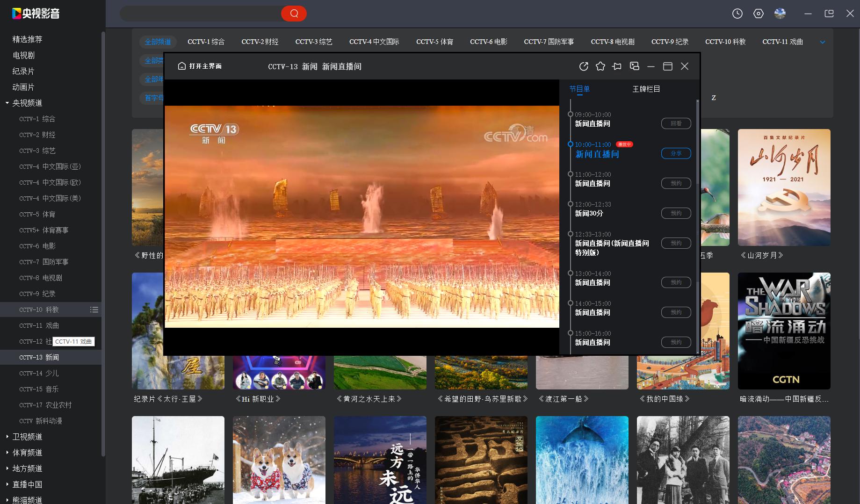This screenshot has height=504, width=860.
Task: Switch to the 节目单 tab
Action: coord(579,89)
